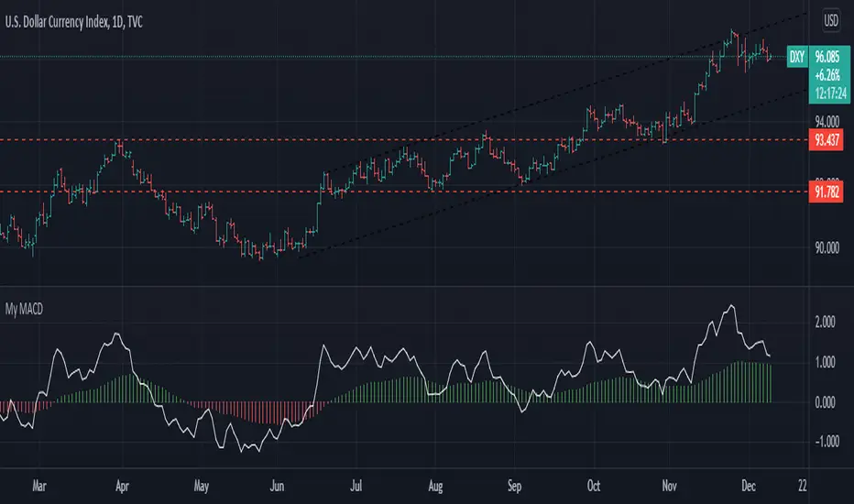
Task: Click the 2.000 MACD axis value
Action: tap(825, 322)
